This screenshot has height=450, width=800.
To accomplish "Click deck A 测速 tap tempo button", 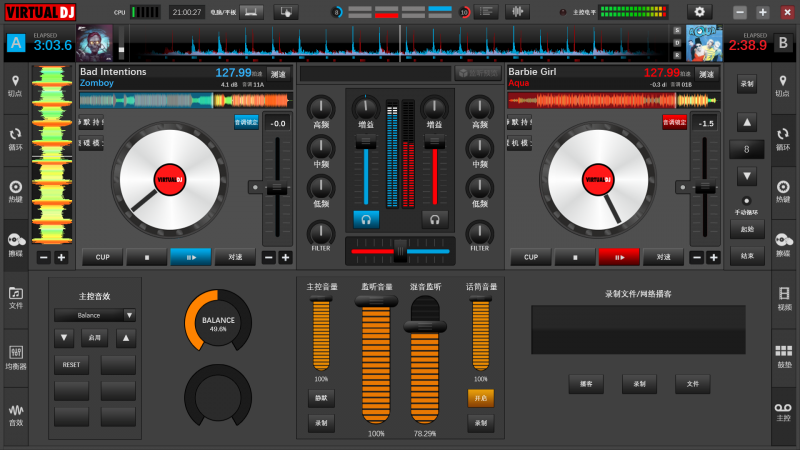I will 278,74.
